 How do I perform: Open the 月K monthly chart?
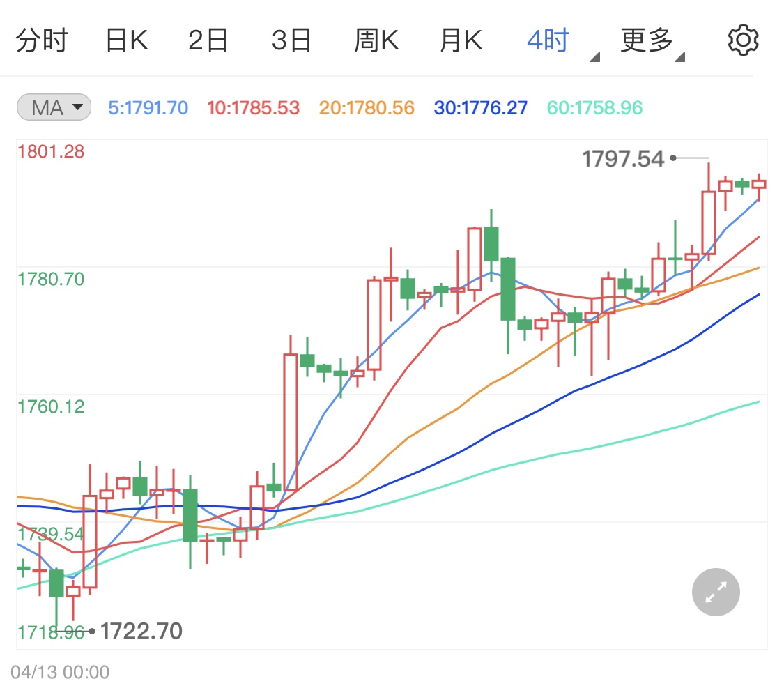pos(461,40)
